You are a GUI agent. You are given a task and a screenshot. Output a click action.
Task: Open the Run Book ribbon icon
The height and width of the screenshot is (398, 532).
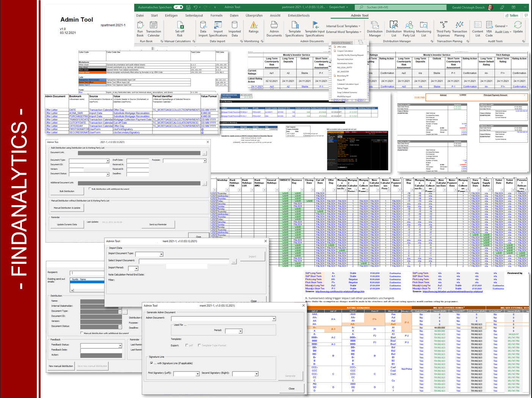[x=140, y=26]
